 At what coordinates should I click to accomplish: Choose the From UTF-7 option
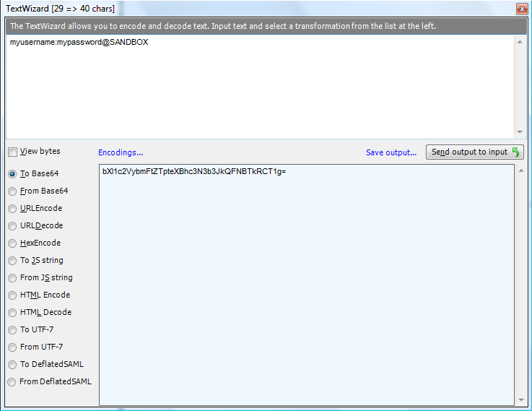[x=12, y=347]
